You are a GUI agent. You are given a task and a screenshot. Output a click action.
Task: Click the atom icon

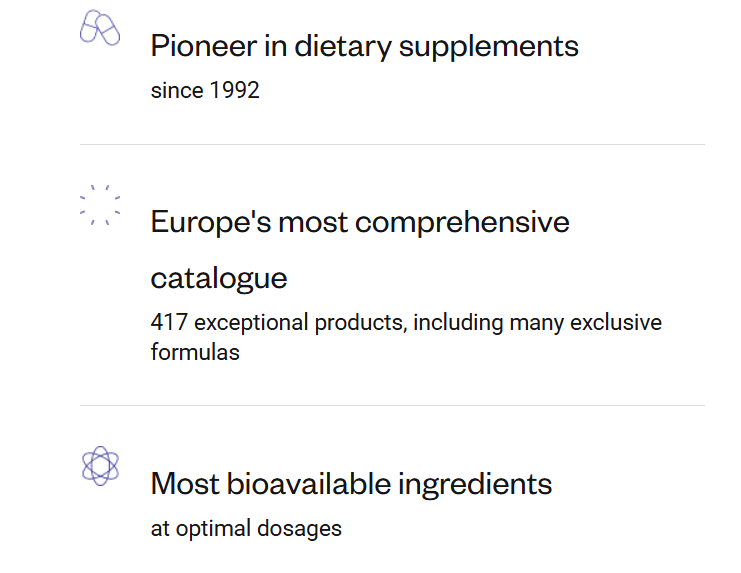pos(100,466)
